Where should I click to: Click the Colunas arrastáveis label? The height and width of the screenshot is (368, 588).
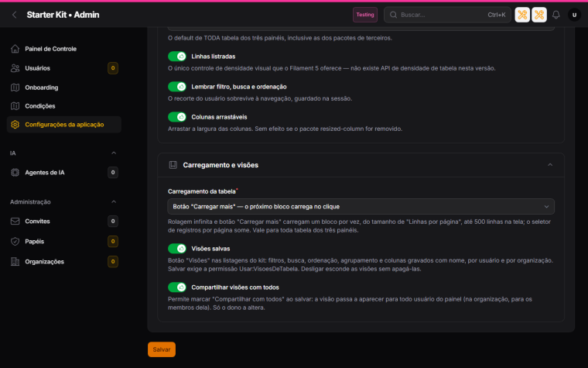click(219, 117)
